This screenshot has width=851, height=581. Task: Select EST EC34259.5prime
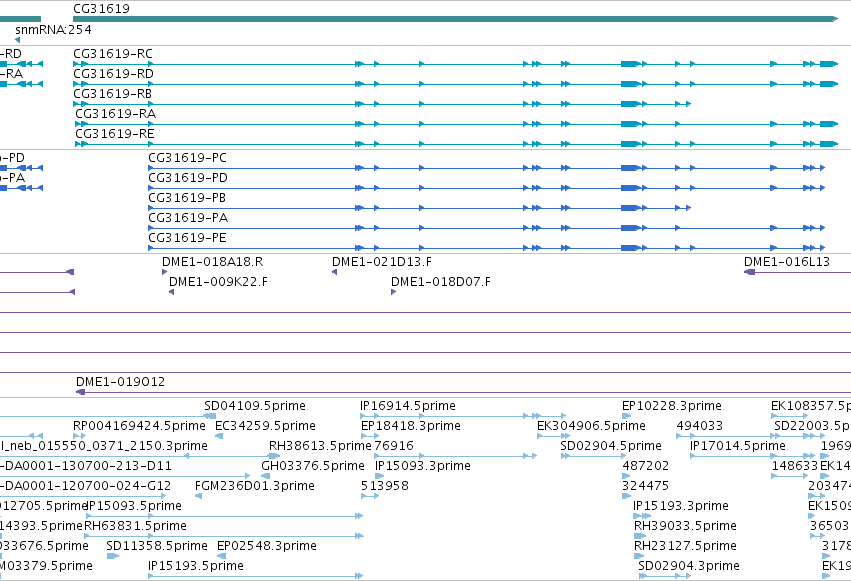pyautogui.click(x=265, y=426)
